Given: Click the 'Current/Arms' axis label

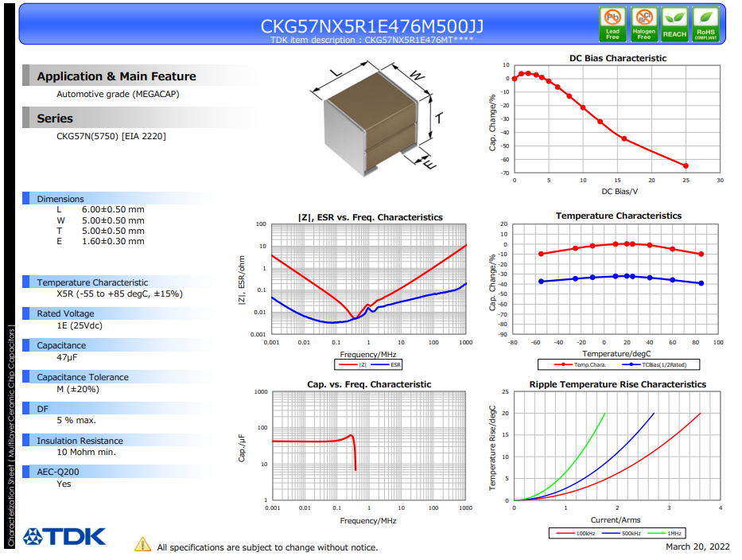Looking at the screenshot, I should coord(616,520).
